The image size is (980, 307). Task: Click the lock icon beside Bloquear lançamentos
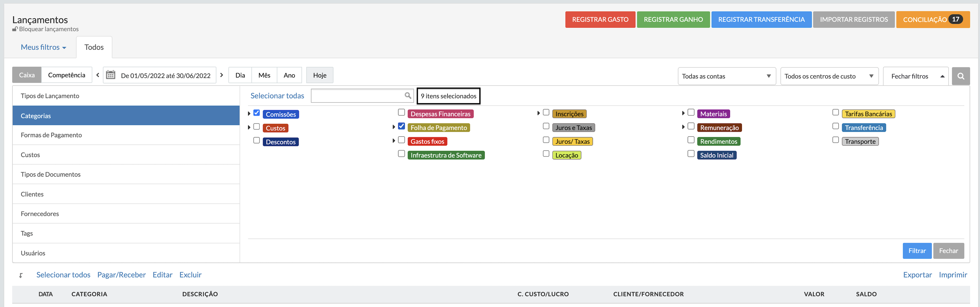(x=15, y=29)
